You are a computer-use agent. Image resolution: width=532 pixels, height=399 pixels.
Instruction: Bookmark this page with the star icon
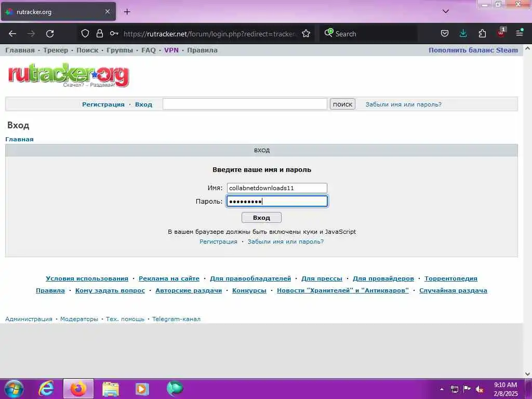click(306, 33)
